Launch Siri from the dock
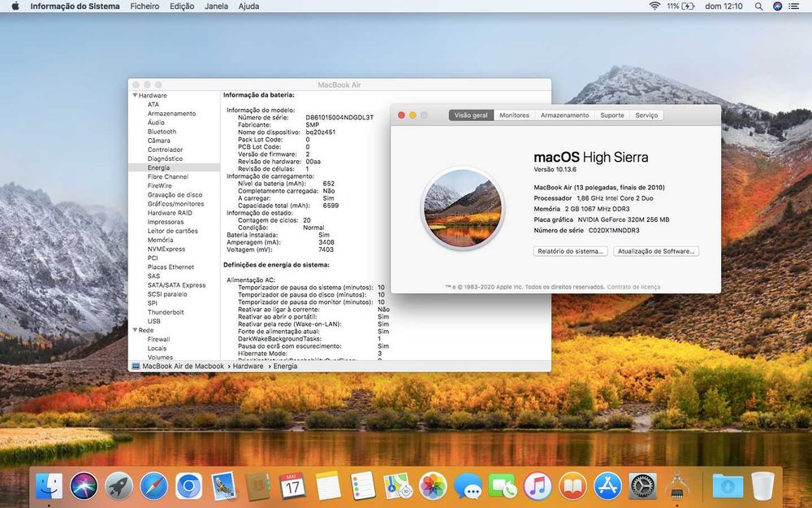 pos(84,486)
